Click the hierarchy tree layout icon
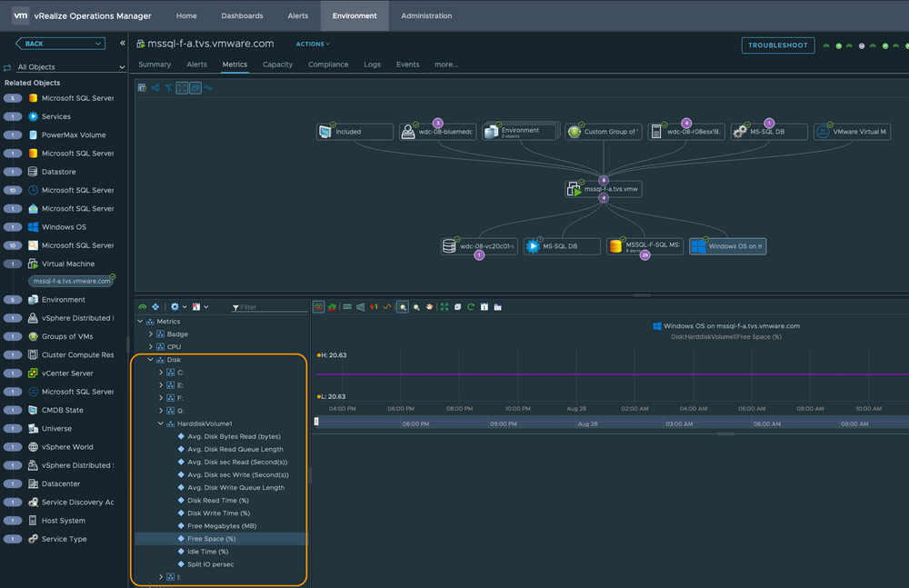This screenshot has height=588, width=909. tap(169, 87)
